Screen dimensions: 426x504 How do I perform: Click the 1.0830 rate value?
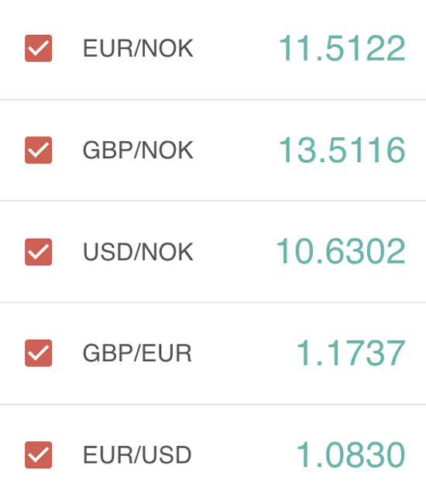click(351, 455)
